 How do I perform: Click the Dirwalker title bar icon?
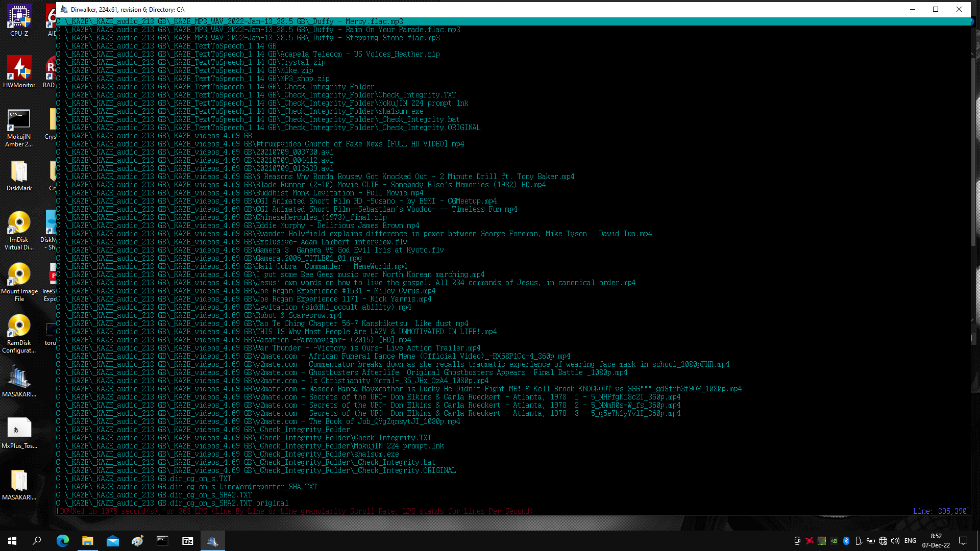[64, 9]
